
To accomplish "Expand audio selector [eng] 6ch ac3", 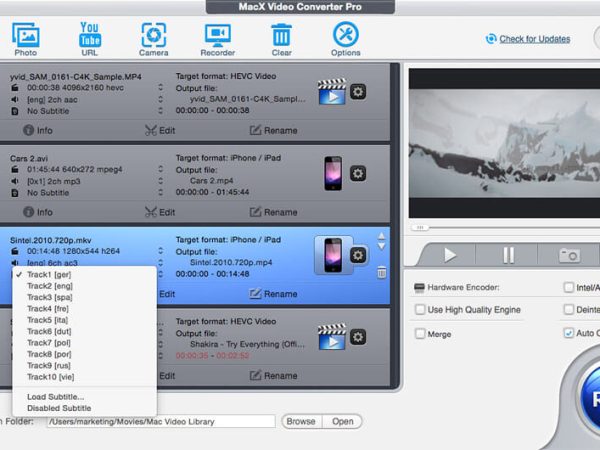I will point(160,263).
